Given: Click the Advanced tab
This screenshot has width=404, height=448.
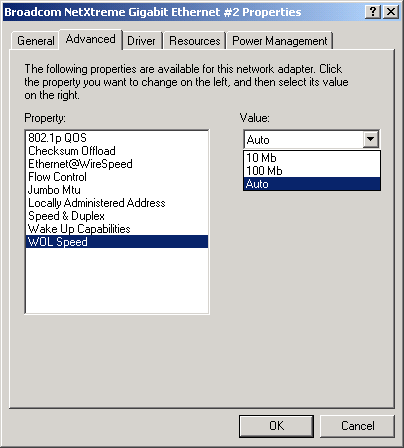Looking at the screenshot, I should (x=90, y=39).
